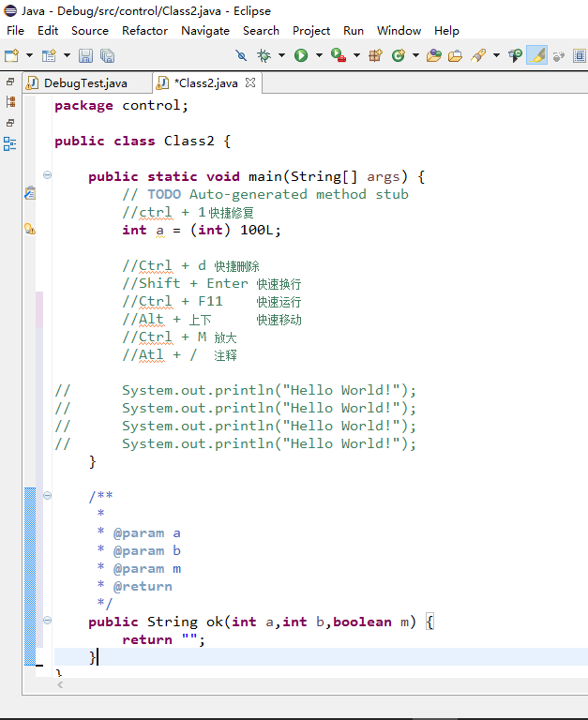Open the Project menu
588x720 pixels.
(311, 31)
